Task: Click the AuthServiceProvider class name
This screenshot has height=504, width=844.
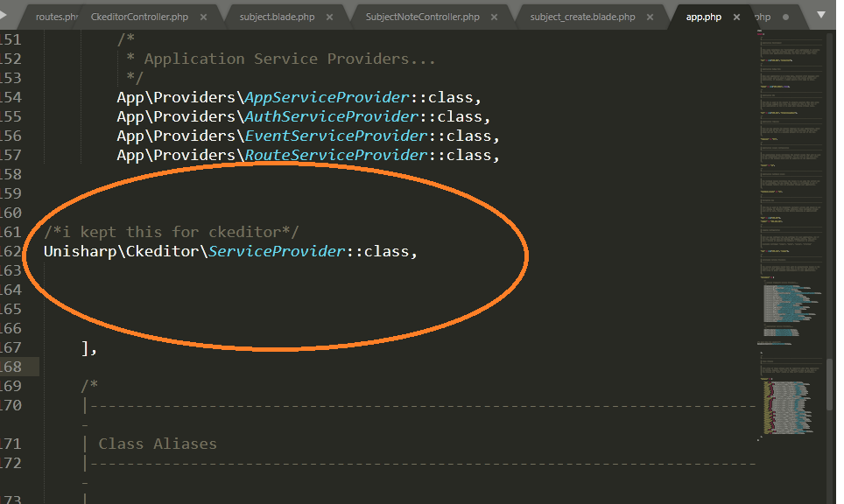Action: (331, 116)
